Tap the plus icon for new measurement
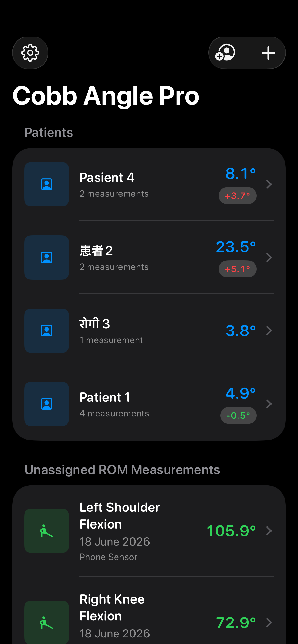 tap(268, 53)
